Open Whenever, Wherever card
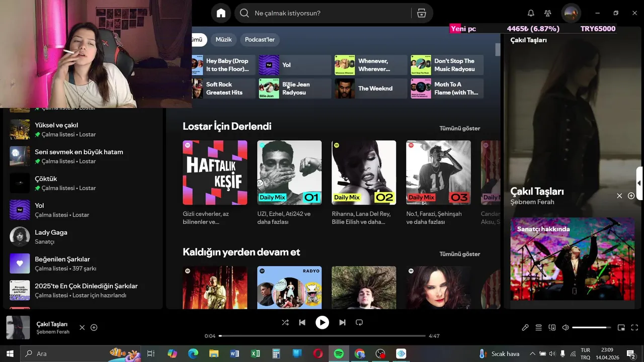 371,65
